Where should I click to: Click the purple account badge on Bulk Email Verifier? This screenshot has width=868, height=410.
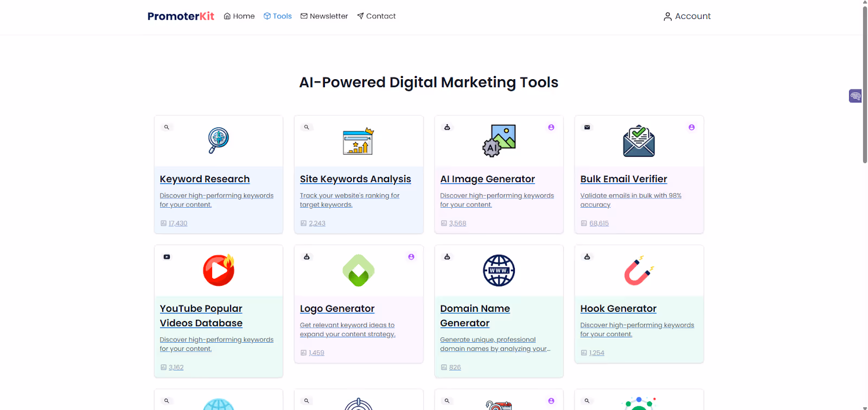click(692, 127)
